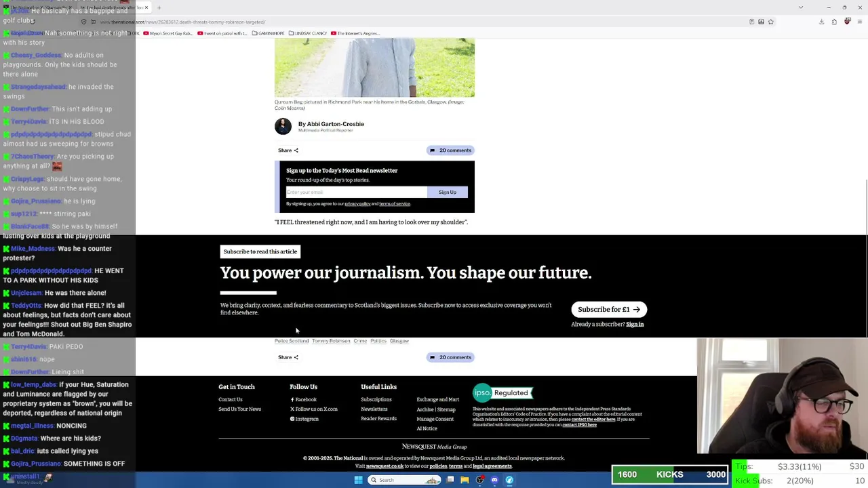Open the LINDSAY CLANCY bookmarks folder

point(308,33)
